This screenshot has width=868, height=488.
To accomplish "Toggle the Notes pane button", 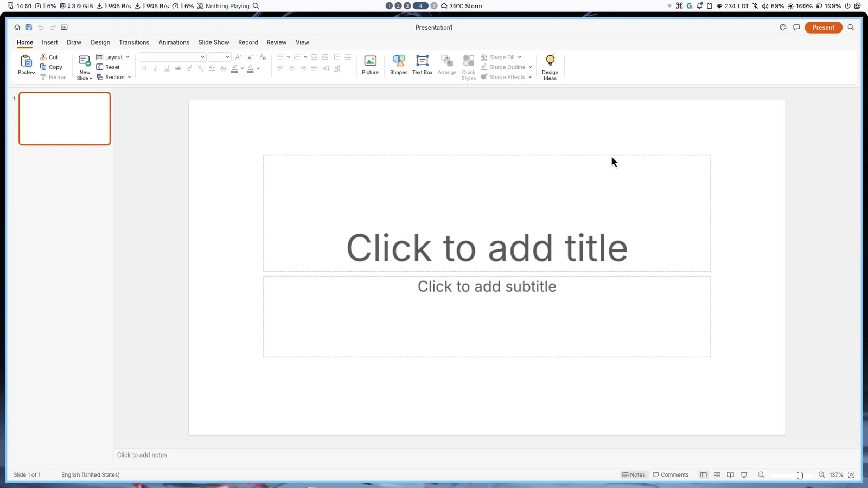I will pyautogui.click(x=634, y=475).
